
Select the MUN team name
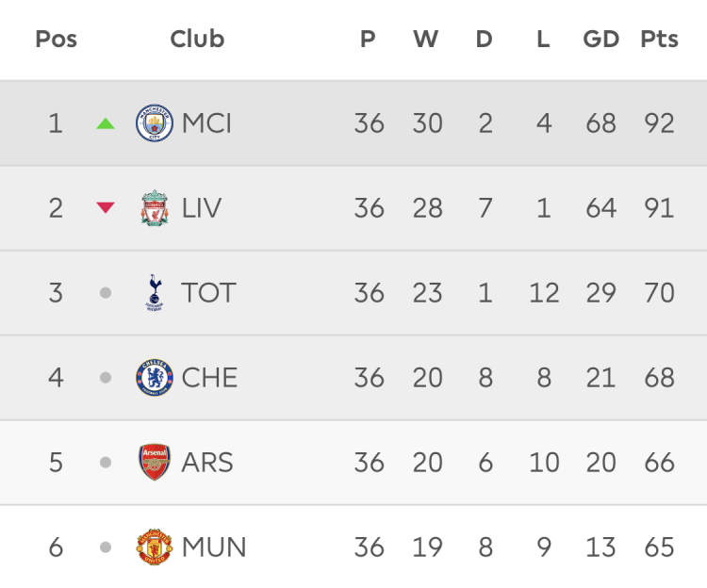click(214, 547)
